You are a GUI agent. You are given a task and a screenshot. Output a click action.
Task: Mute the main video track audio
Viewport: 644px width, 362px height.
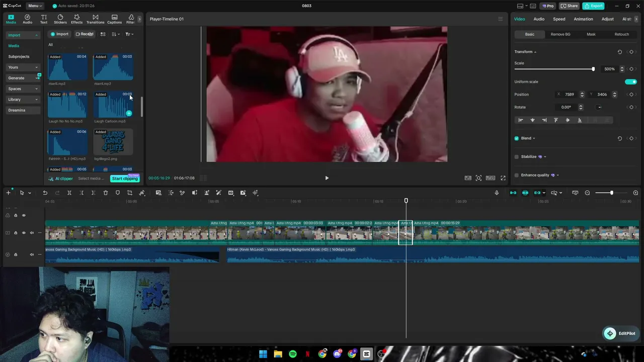point(32,233)
